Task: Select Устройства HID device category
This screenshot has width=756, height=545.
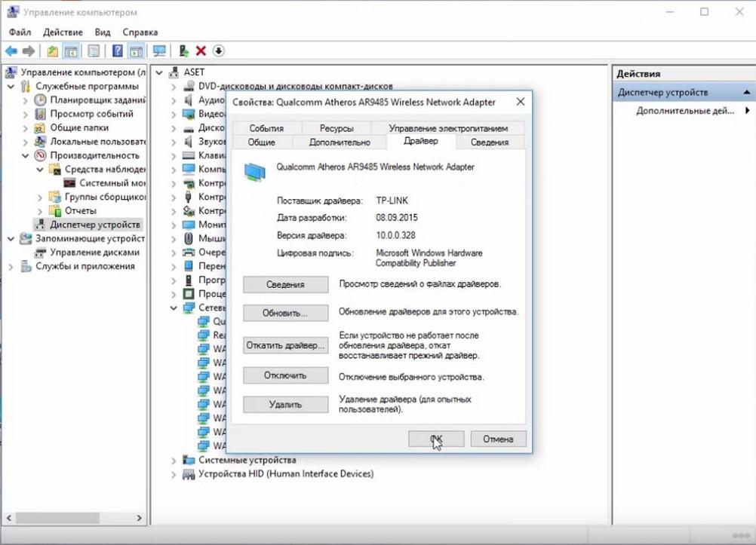Action: tap(286, 473)
